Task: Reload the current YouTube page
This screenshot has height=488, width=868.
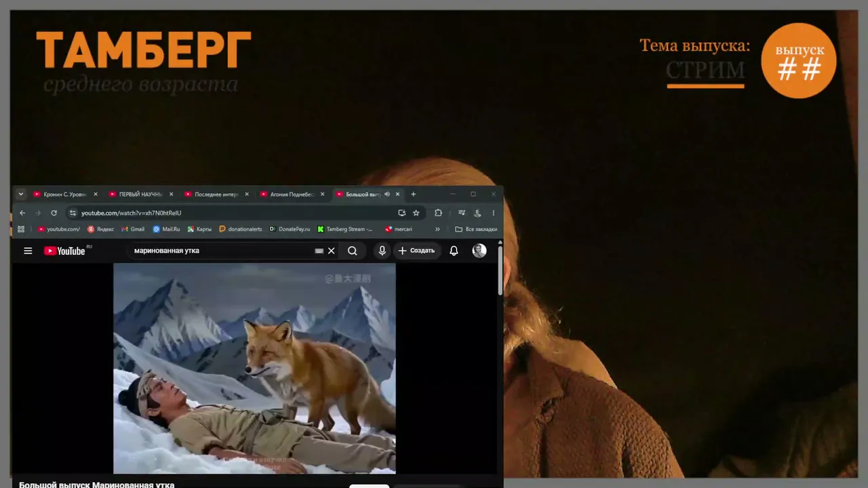Action: (54, 213)
